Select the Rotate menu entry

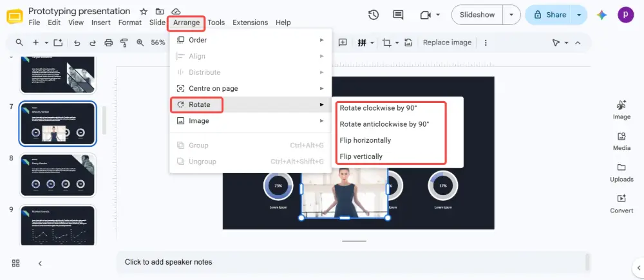251,105
